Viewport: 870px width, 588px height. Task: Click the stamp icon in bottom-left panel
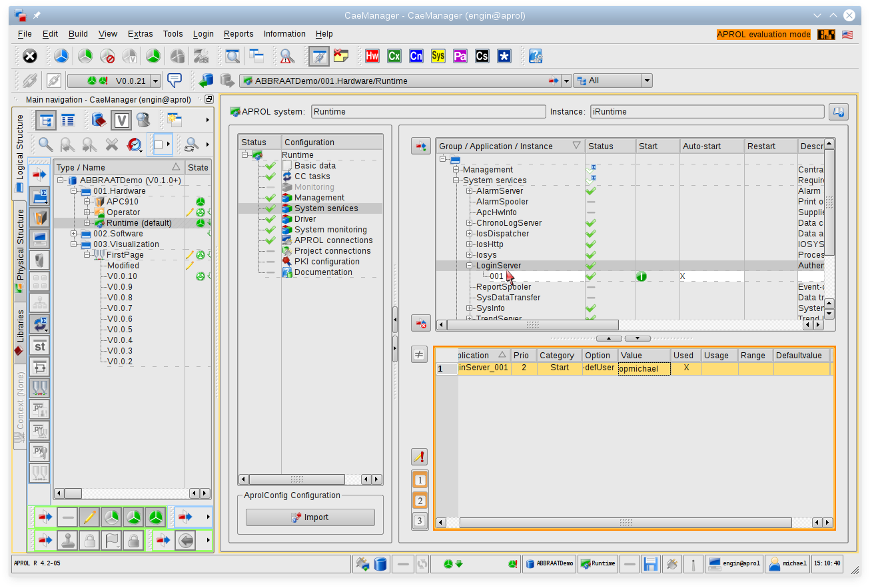tap(67, 540)
